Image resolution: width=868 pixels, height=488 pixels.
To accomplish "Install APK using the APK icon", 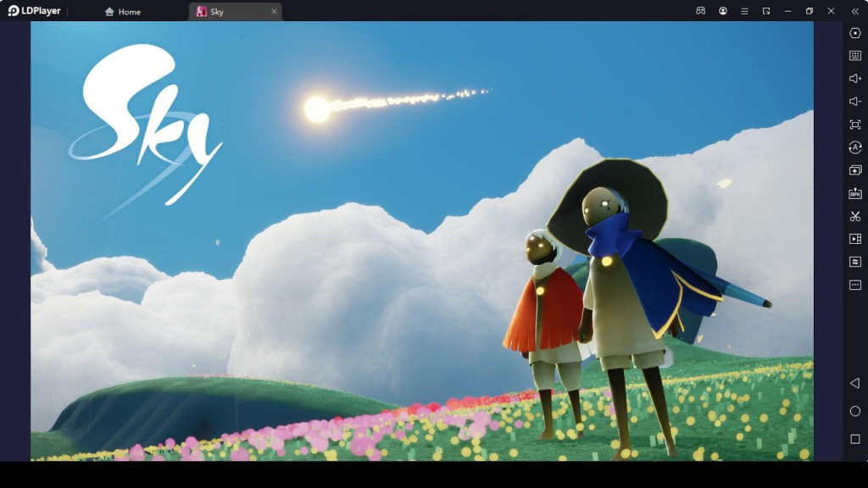I will coord(854,193).
